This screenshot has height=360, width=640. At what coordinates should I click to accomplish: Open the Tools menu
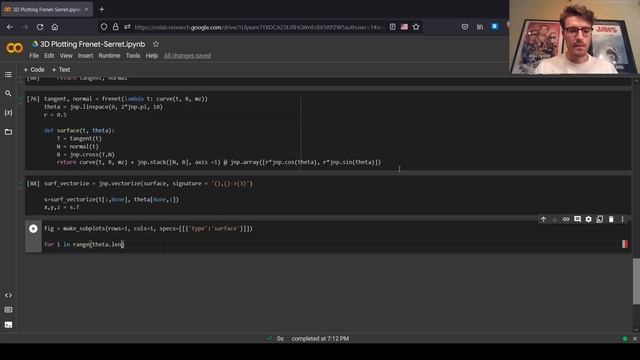pos(133,56)
